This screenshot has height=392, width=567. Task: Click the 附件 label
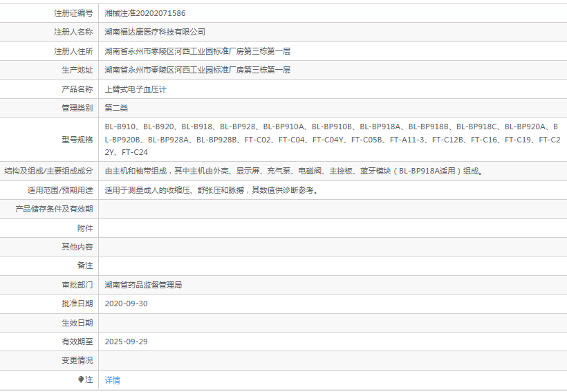pos(85,228)
